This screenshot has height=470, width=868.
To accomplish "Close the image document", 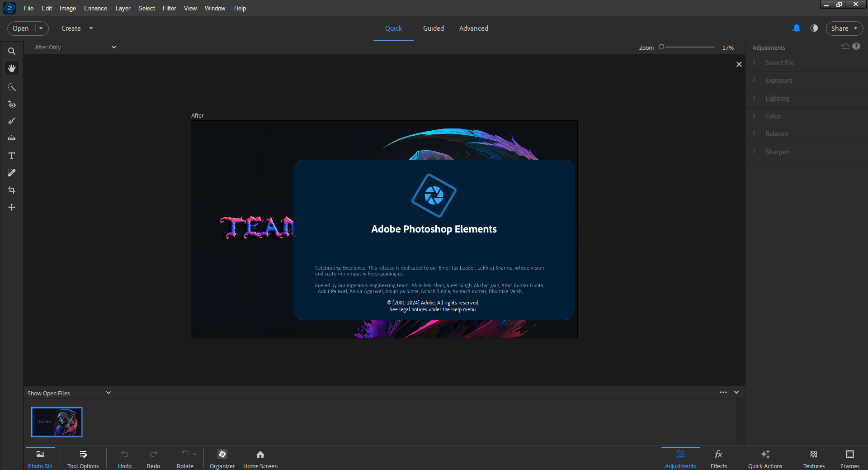I will coord(739,64).
